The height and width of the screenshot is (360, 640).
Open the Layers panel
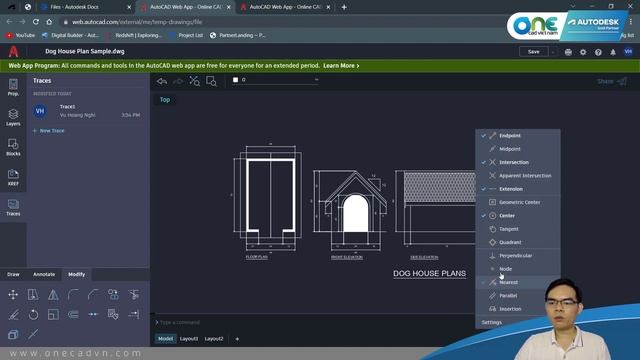coord(13,118)
